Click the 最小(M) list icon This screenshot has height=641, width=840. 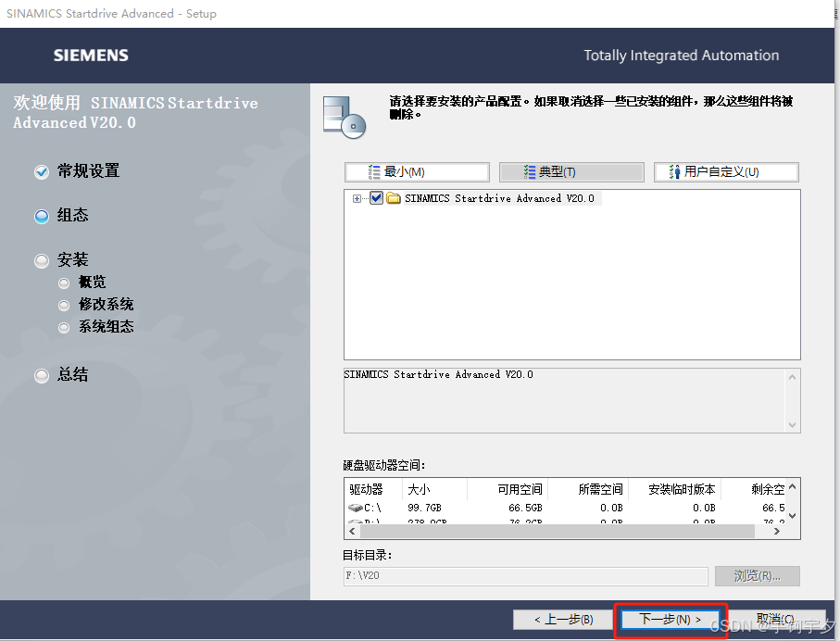pos(374,172)
